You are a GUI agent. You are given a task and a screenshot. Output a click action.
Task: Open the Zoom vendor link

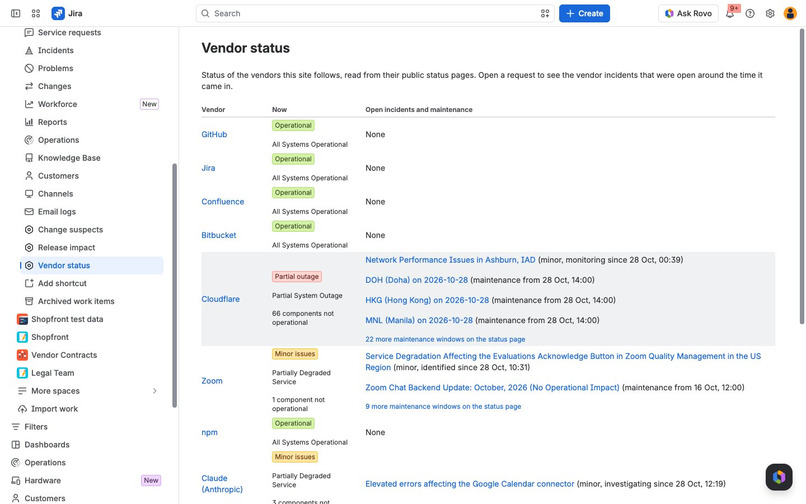(x=212, y=381)
